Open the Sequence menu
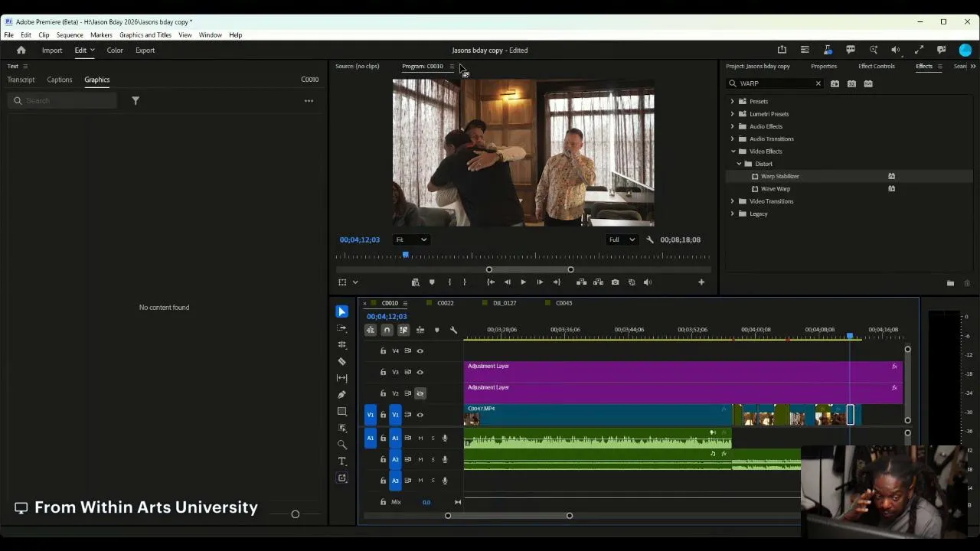The width and height of the screenshot is (980, 551). click(70, 35)
